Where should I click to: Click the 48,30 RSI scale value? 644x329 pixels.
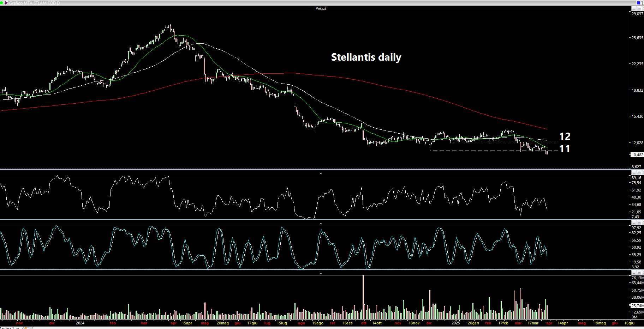point(636,197)
